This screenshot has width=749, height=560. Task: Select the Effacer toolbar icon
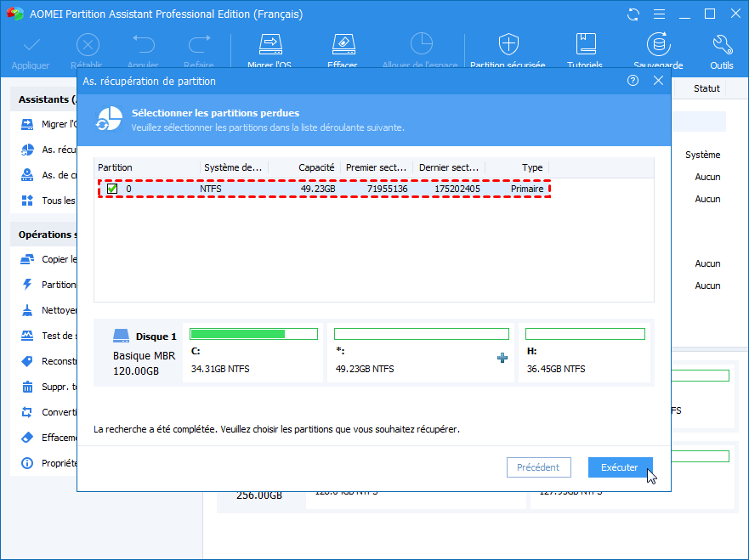343,44
